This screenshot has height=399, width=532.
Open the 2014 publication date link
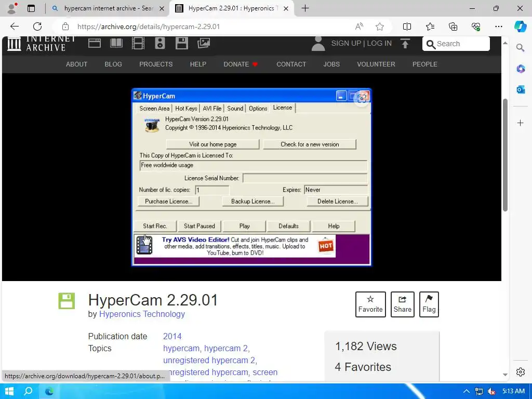172,336
